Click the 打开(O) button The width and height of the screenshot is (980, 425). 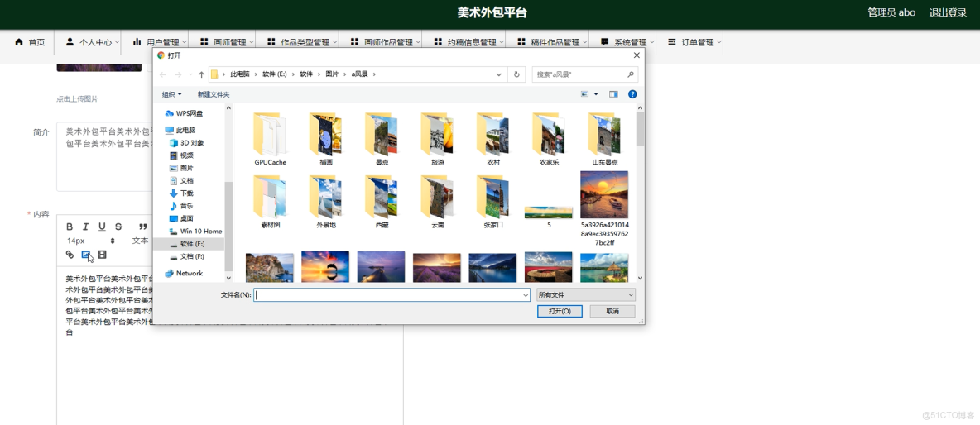560,311
